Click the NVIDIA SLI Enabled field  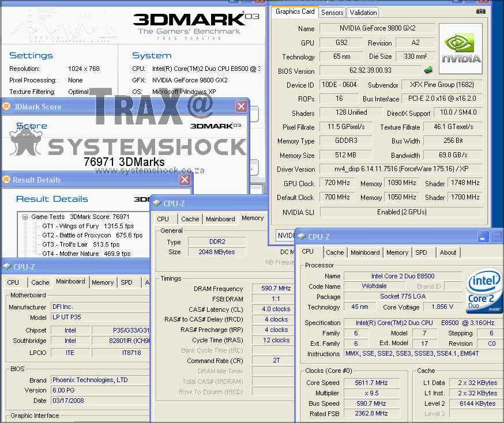coord(401,212)
